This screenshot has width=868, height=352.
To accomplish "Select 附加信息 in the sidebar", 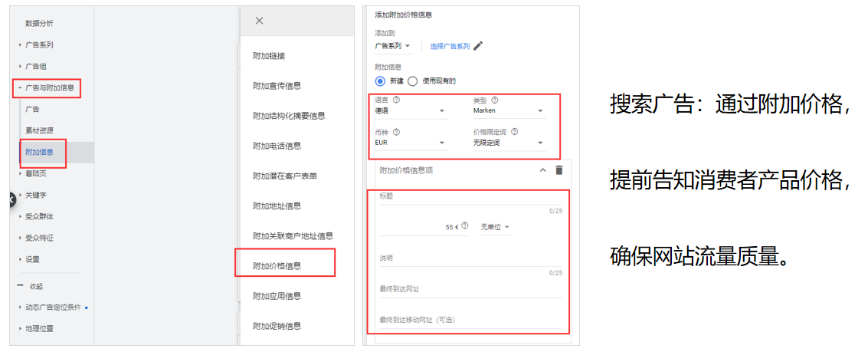I will coord(39,153).
